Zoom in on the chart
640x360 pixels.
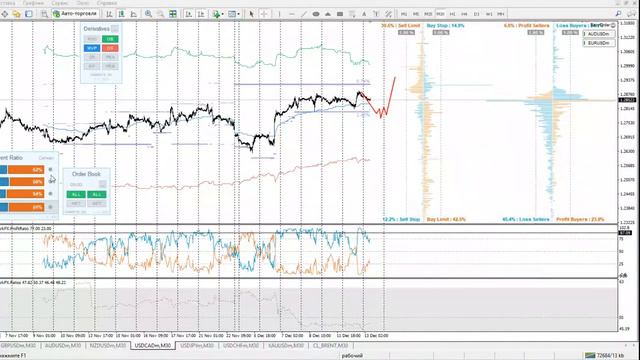tap(149, 14)
